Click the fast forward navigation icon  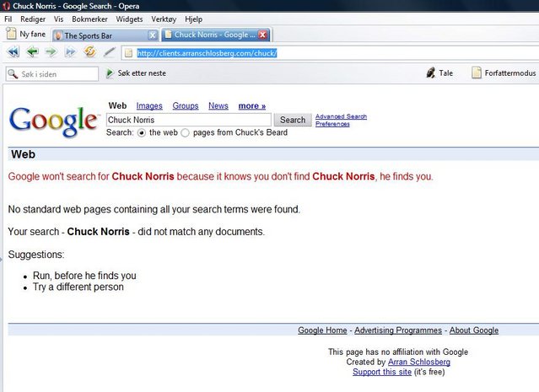click(x=71, y=52)
